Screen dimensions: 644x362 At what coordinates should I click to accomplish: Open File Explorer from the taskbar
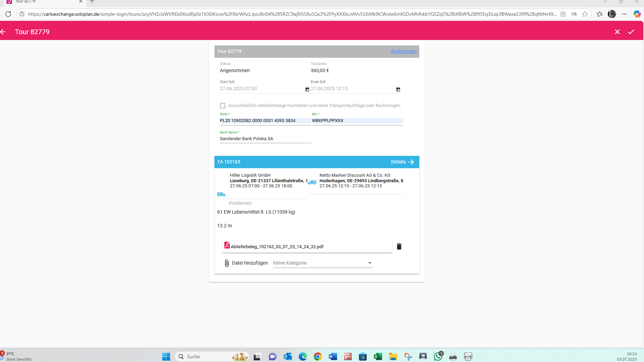[393, 357]
